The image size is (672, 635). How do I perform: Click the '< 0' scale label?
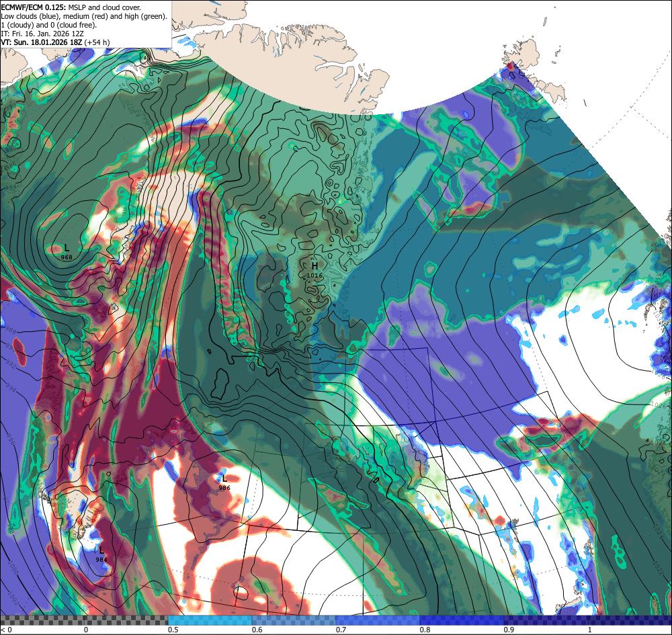click(7, 630)
